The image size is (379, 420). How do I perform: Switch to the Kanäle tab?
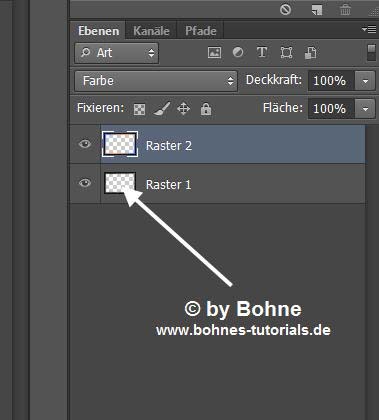(x=151, y=31)
